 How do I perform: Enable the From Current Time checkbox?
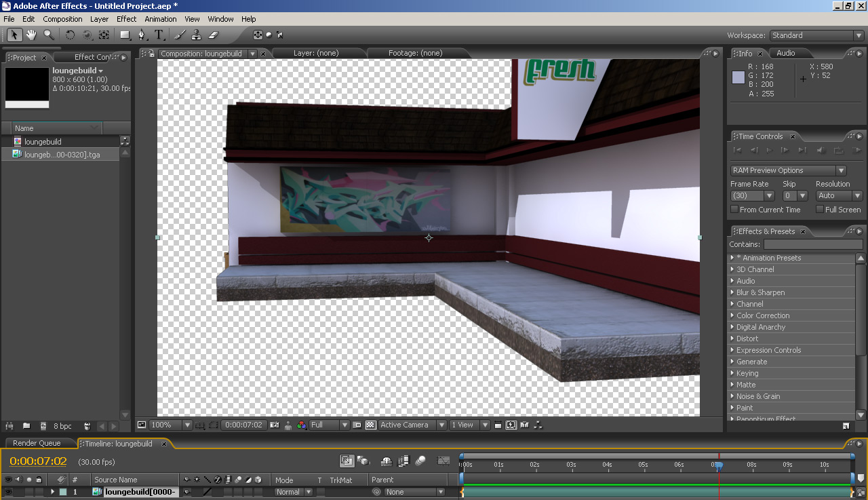click(734, 210)
